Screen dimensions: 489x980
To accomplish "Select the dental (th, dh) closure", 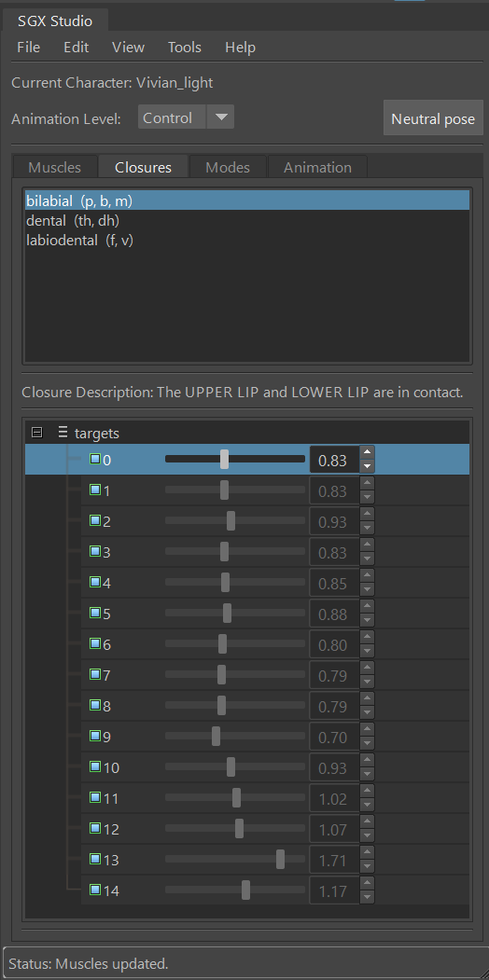I will (x=73, y=221).
